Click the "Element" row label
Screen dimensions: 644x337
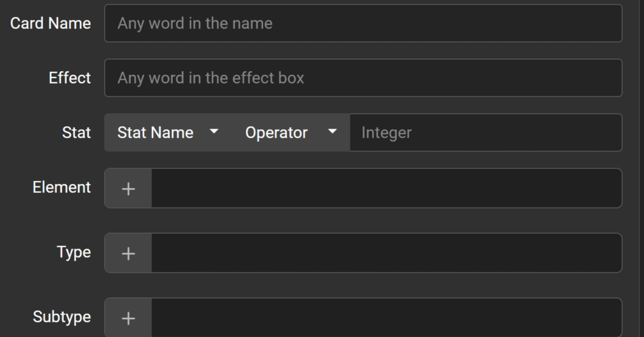point(62,187)
